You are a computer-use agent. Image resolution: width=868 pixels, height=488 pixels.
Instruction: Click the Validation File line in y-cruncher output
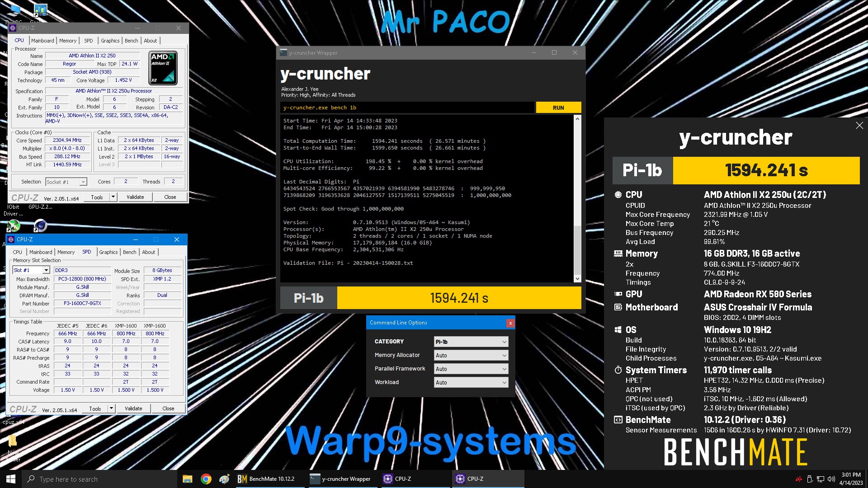pyautogui.click(x=348, y=263)
